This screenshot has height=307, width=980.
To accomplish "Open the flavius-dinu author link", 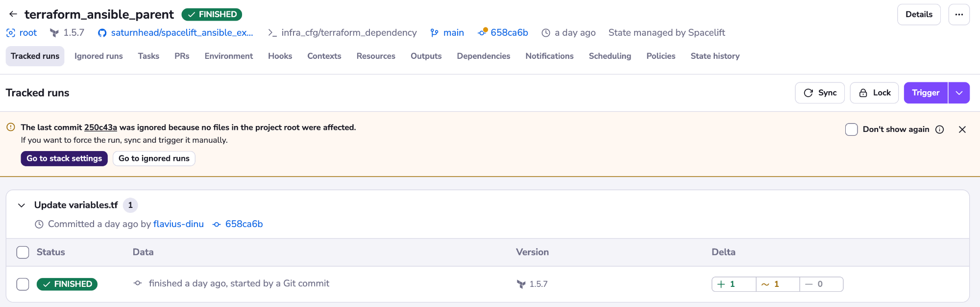I will click(178, 224).
